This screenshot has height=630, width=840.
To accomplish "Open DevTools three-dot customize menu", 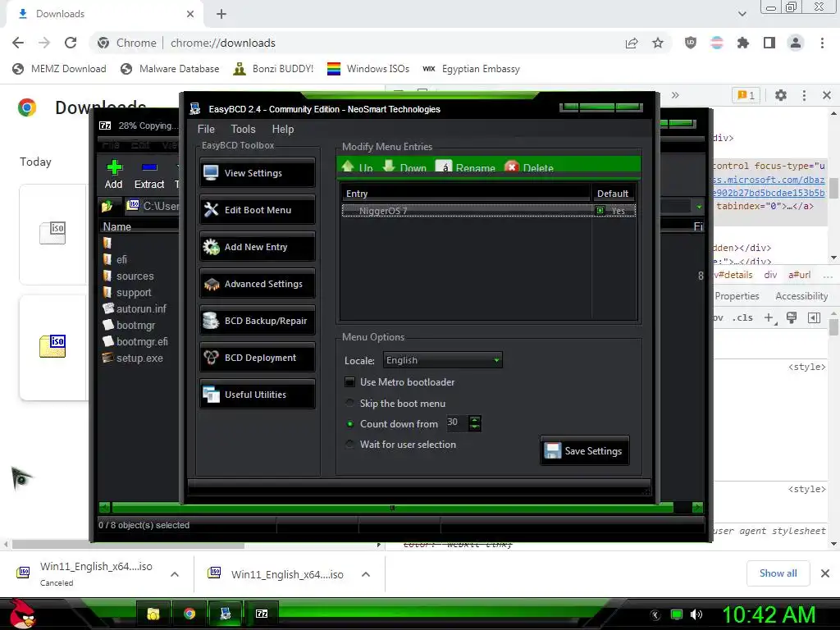I will pyautogui.click(x=804, y=95).
